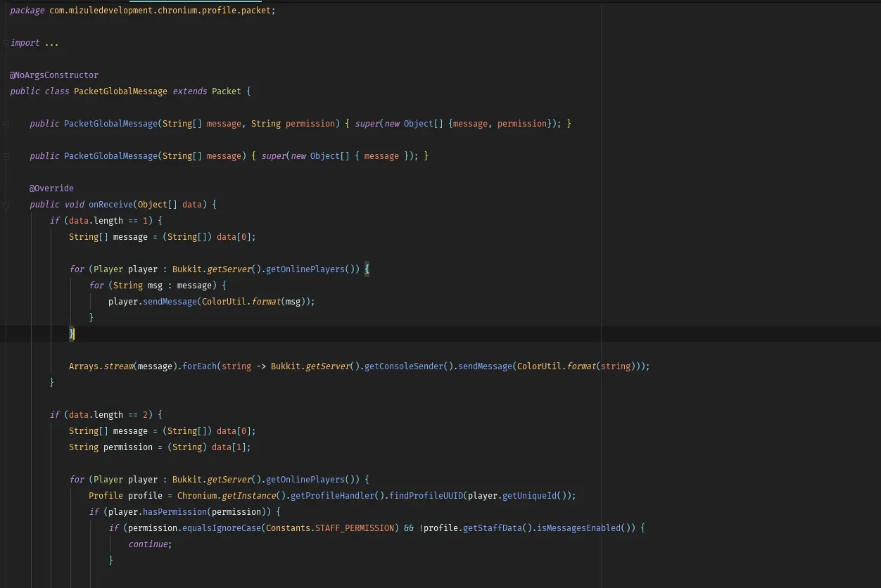Expand the two-argument PacketGlobalMessage constructor fold
This screenshot has height=588, width=881.
[x=6, y=124]
